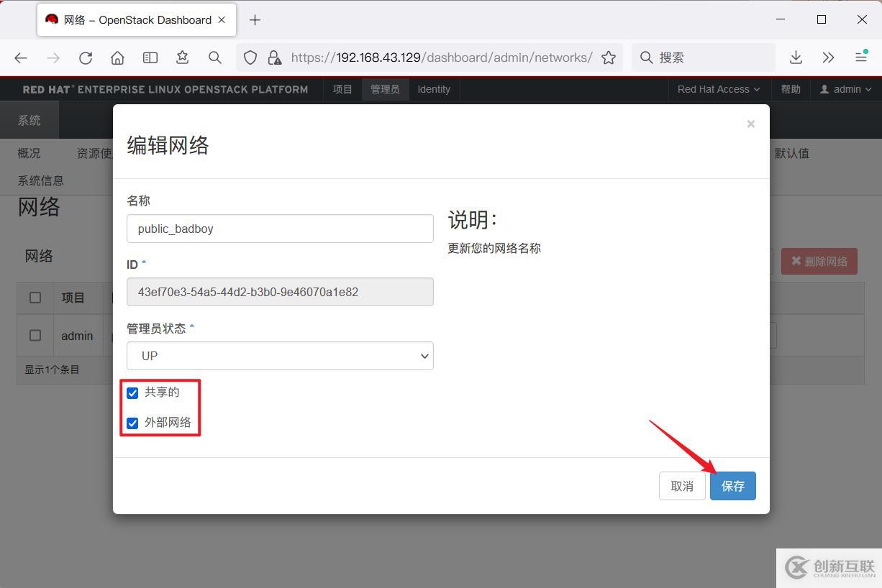Maximize the browser window
The image size is (882, 588).
pyautogui.click(x=822, y=19)
